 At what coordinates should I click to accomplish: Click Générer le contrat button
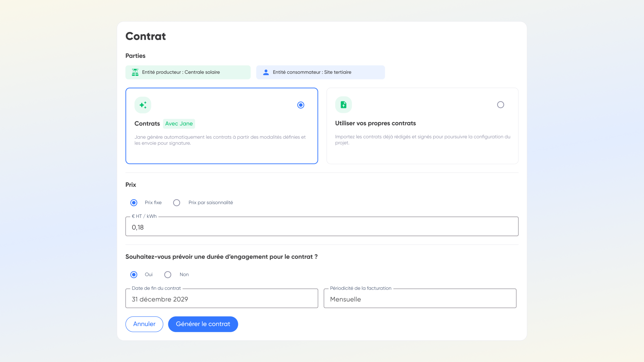coord(203,324)
